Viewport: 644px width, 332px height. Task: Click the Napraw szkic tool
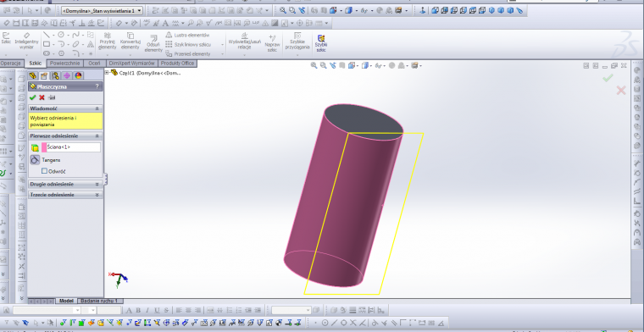[x=272, y=42]
